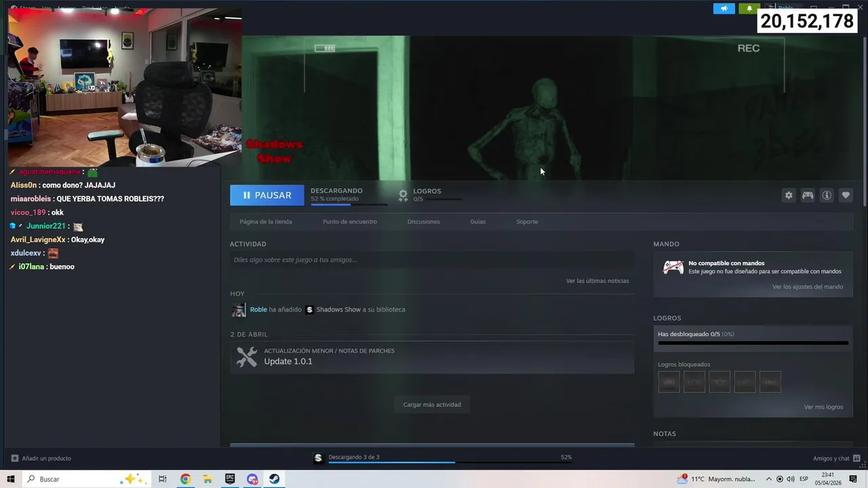Viewport: 868px width, 488px height.
Task: Click the controller icon beside settings gear
Action: (x=808, y=195)
